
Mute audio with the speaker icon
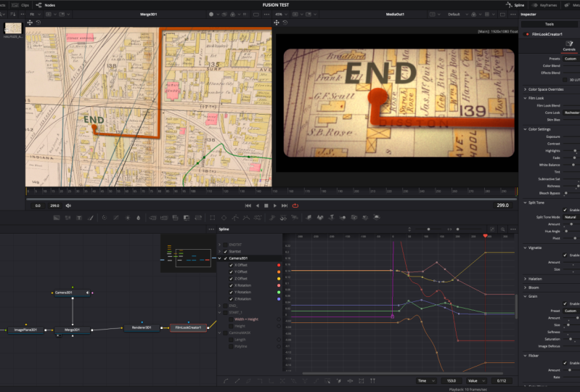pyautogui.click(x=68, y=205)
